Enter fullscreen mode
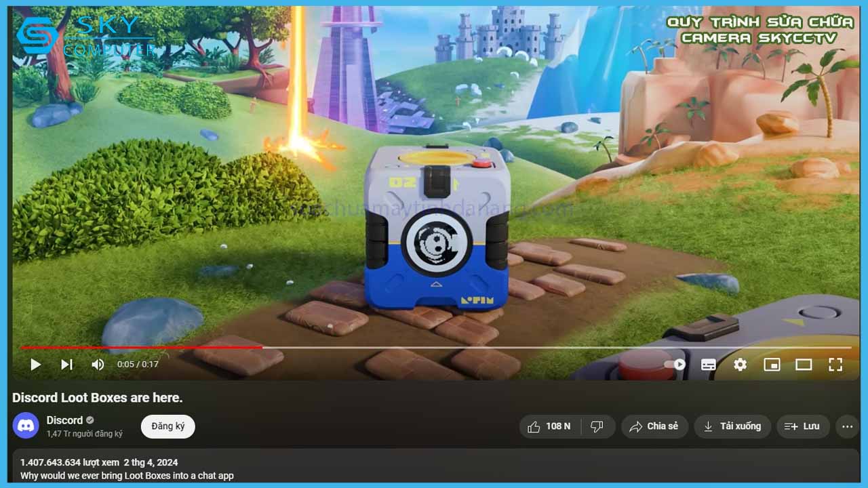The image size is (868, 488). click(x=835, y=365)
